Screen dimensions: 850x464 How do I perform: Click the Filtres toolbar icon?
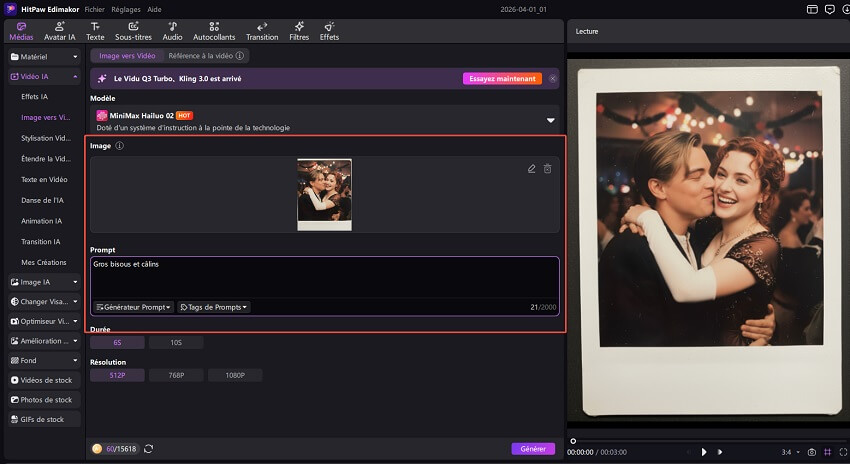299,30
